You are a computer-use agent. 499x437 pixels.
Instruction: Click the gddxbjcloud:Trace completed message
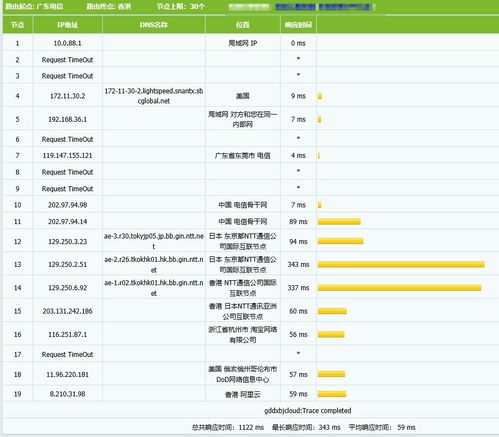(x=308, y=411)
